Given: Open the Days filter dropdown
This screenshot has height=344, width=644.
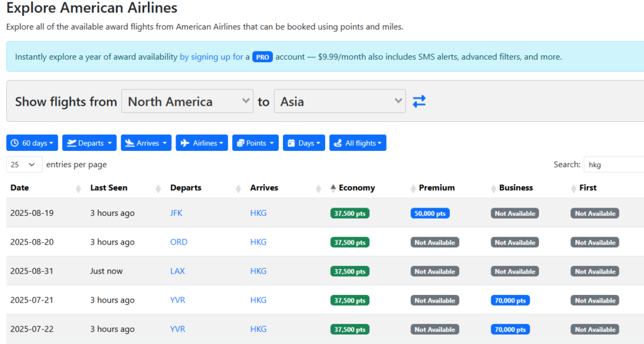Looking at the screenshot, I should [304, 143].
